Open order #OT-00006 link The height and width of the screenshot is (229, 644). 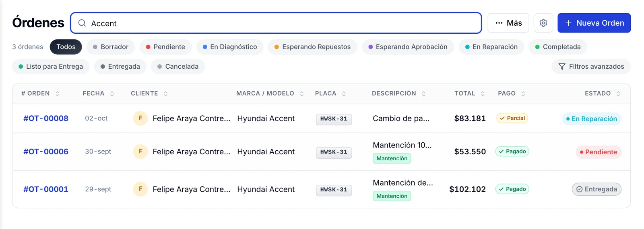[46, 152]
